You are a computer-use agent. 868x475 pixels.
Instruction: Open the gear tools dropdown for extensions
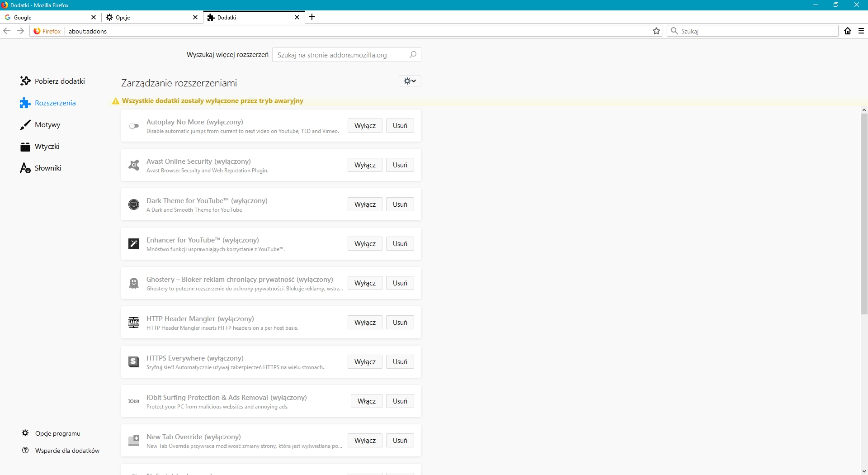click(x=410, y=81)
